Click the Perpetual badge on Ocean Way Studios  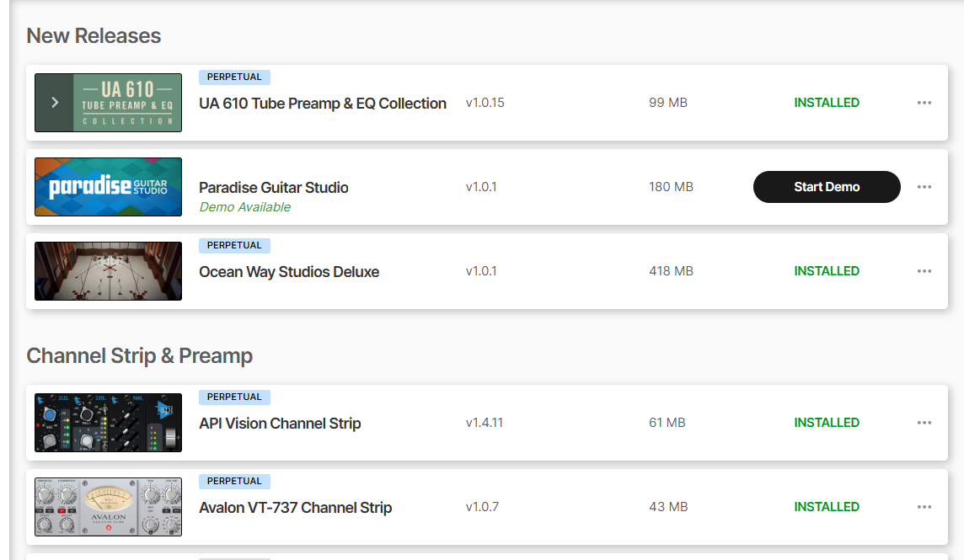point(234,245)
